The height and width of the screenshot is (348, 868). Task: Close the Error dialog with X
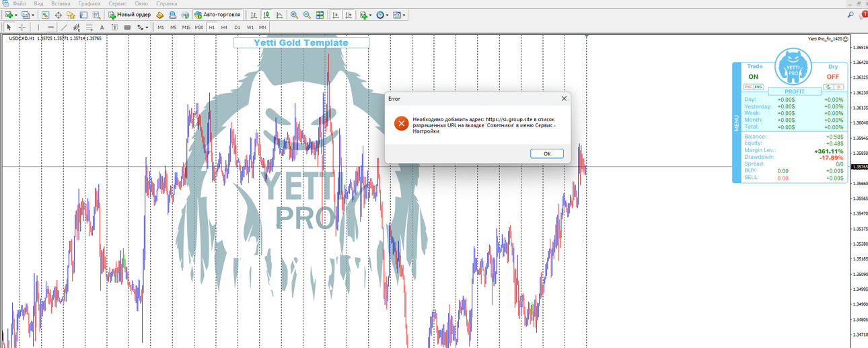coord(564,98)
